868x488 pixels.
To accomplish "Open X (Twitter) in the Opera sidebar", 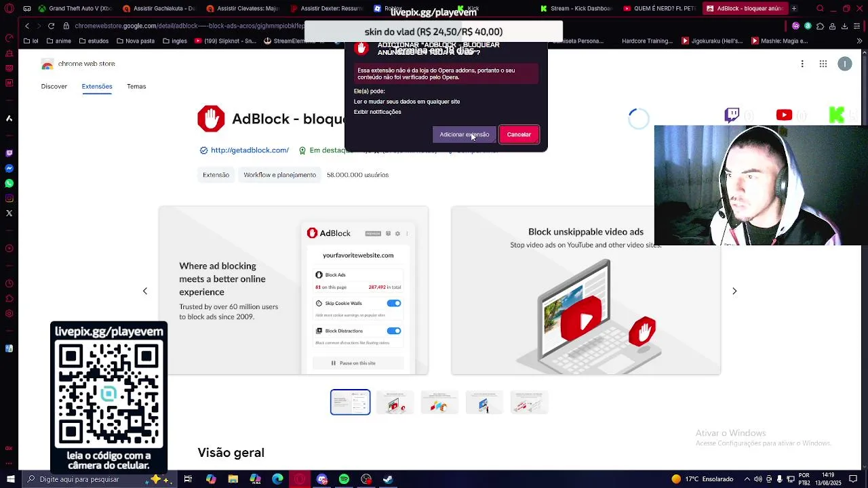I will click(x=9, y=213).
